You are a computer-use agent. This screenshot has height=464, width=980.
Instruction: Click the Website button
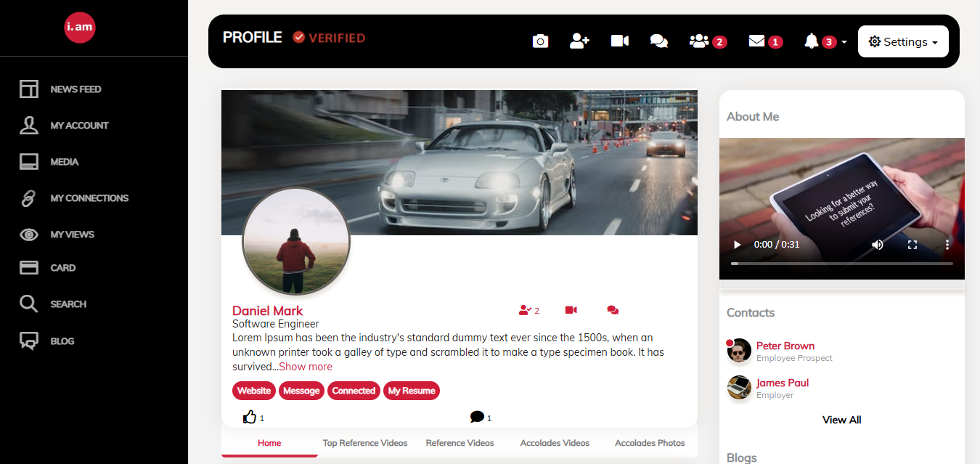254,391
